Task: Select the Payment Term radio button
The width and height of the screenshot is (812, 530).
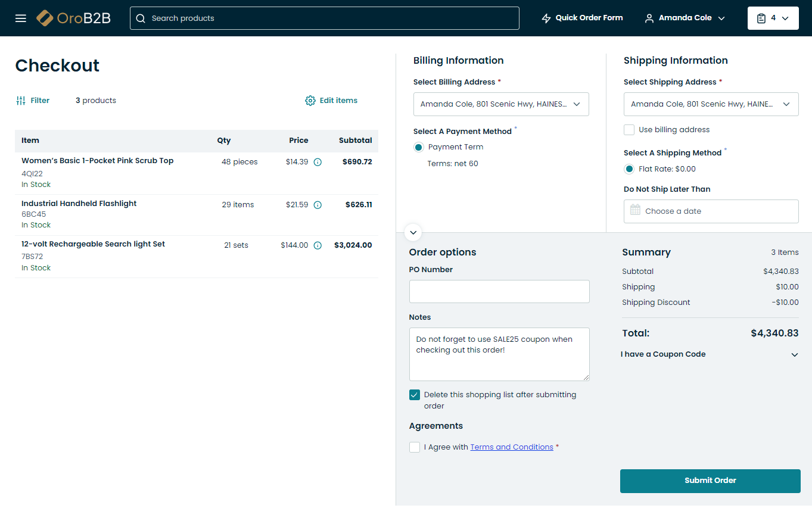Action: point(419,147)
